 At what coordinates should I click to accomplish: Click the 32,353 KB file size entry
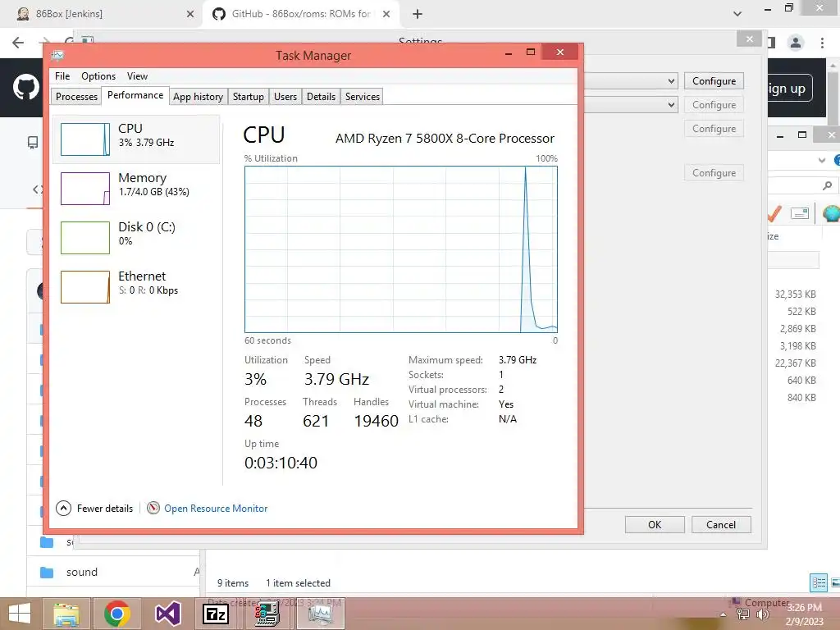click(x=796, y=294)
